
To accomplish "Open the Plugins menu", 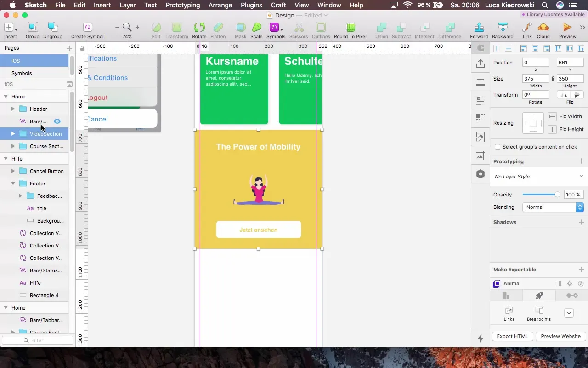I will tap(251, 5).
